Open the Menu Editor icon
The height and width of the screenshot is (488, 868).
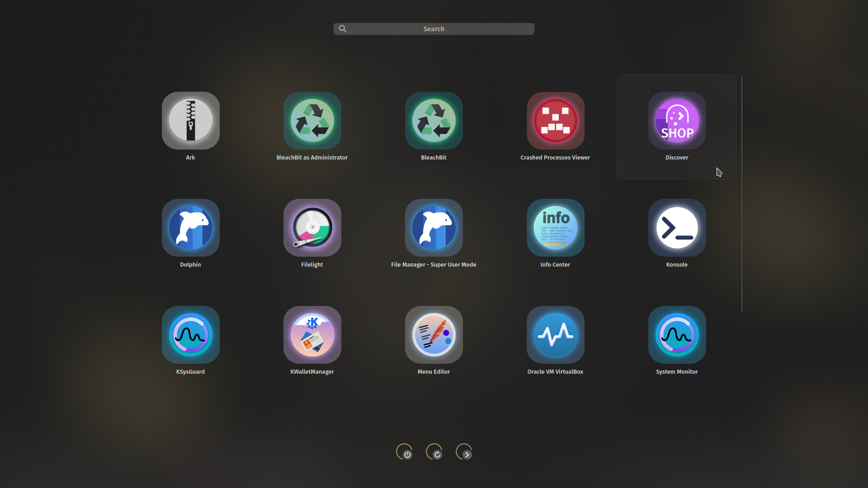click(434, 335)
